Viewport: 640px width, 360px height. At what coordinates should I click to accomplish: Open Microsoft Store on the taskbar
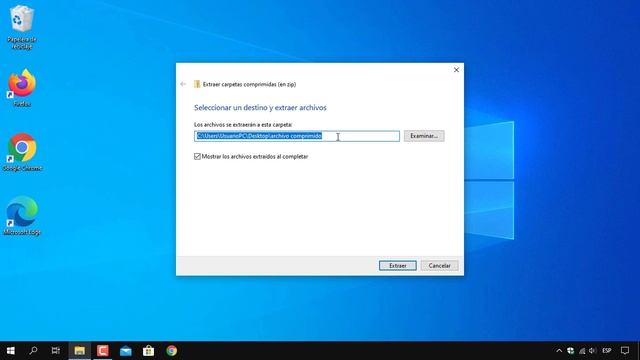click(149, 351)
